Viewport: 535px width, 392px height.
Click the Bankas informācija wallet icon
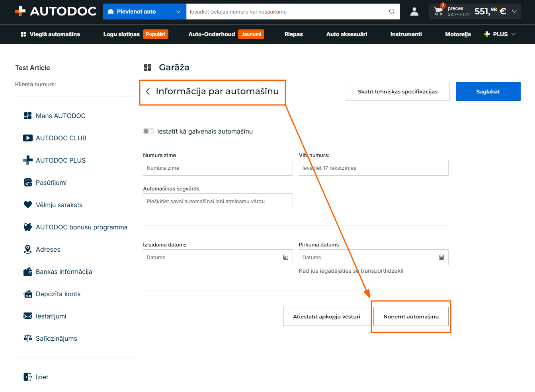click(x=28, y=272)
